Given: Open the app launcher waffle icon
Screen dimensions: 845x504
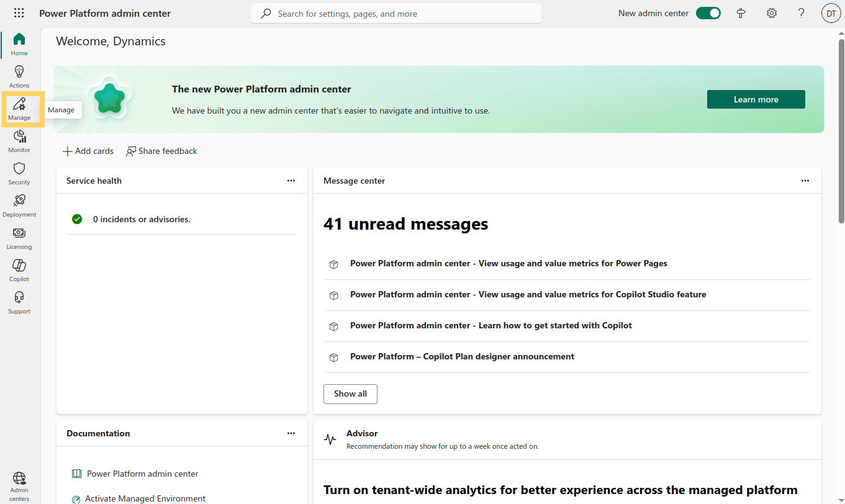Looking at the screenshot, I should tap(19, 13).
